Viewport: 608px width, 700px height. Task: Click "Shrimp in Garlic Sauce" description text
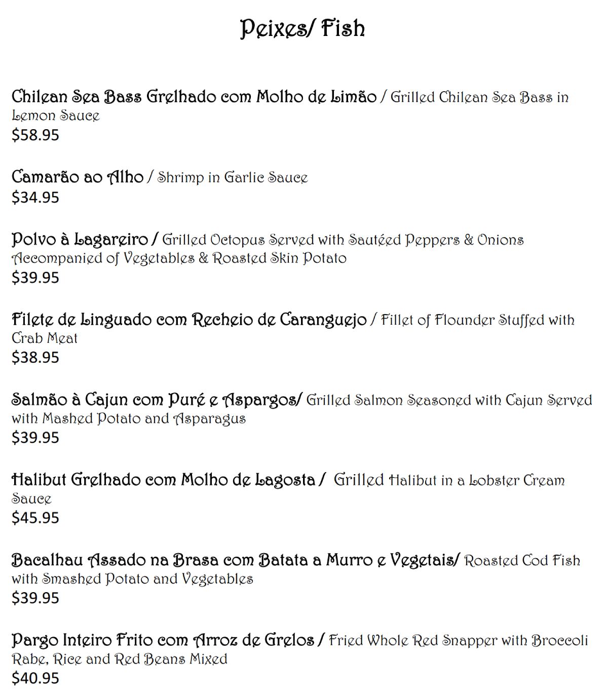click(x=233, y=177)
